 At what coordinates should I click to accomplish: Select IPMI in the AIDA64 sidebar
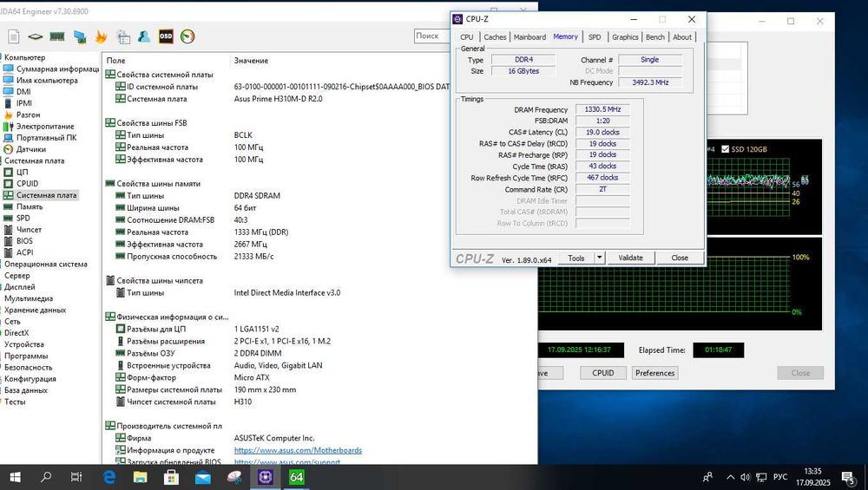[24, 103]
